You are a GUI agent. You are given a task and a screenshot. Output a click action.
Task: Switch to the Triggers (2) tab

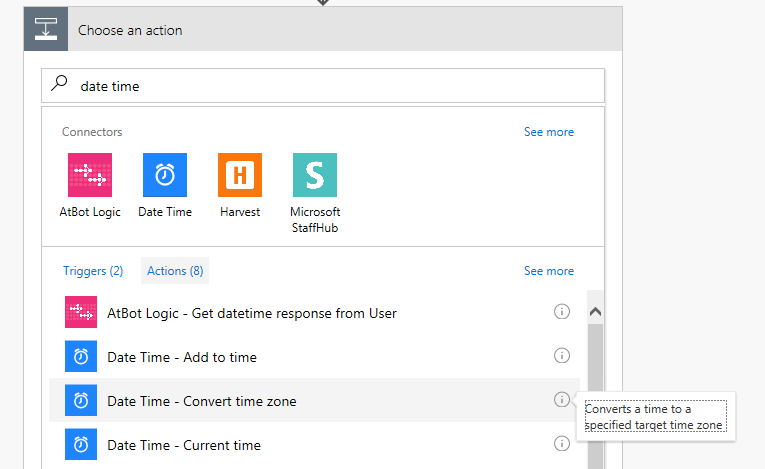click(93, 271)
